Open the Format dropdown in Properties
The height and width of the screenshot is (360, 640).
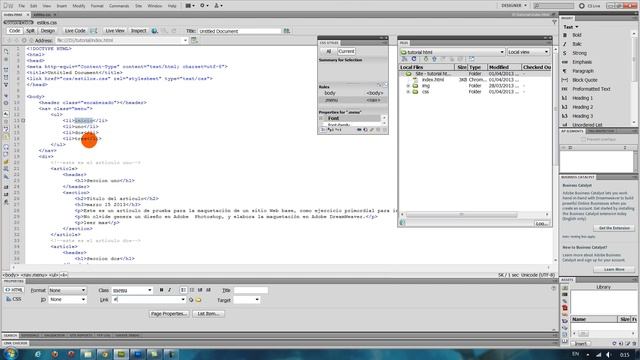[67, 290]
